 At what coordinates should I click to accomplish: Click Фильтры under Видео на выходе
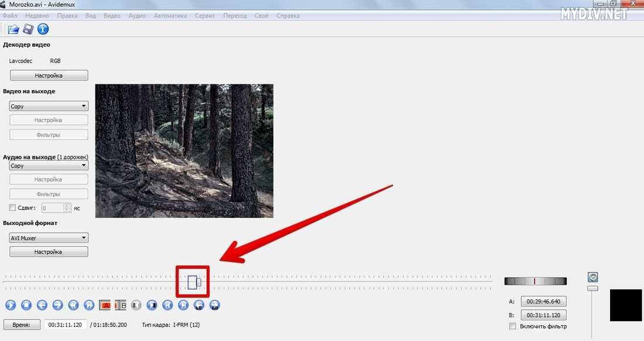(49, 135)
